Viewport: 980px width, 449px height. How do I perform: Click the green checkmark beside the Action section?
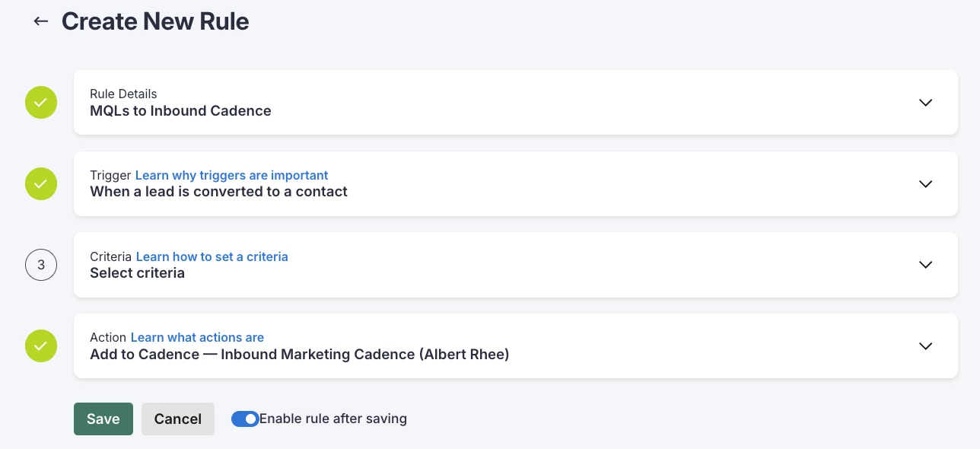click(41, 346)
